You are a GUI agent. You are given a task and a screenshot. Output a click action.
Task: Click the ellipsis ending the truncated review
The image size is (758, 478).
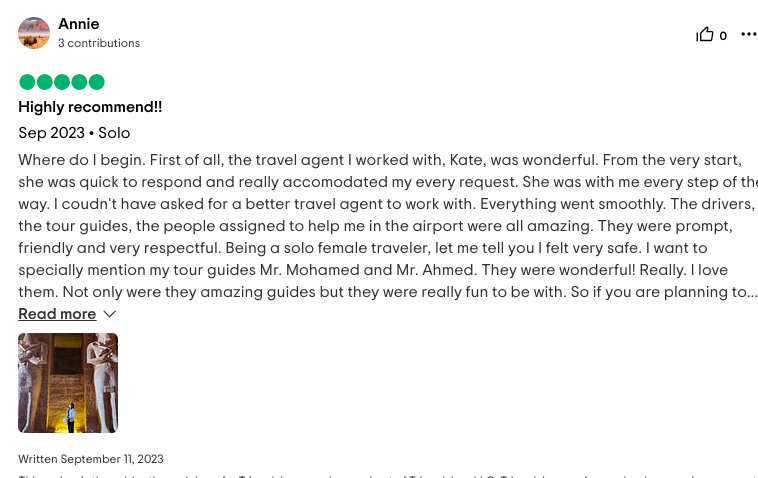point(752,292)
